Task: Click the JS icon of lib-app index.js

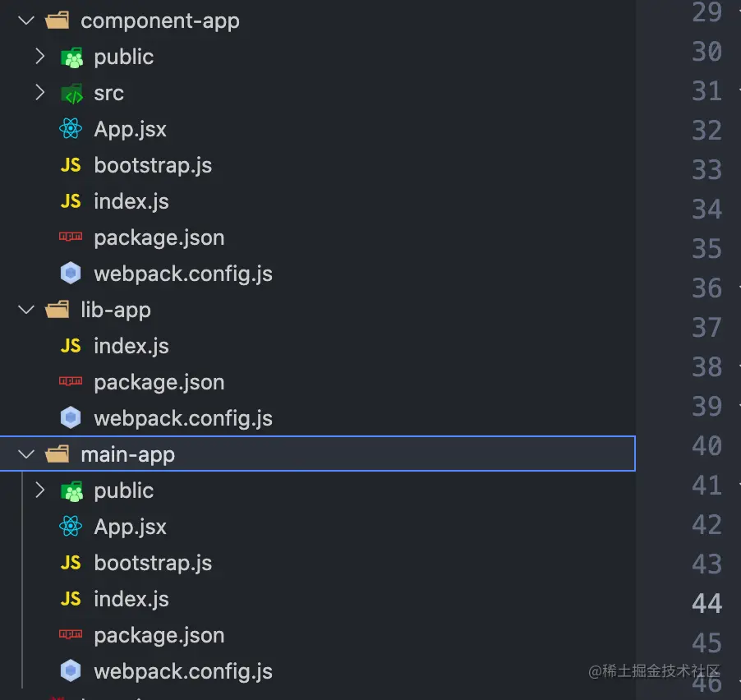Action: (71, 346)
